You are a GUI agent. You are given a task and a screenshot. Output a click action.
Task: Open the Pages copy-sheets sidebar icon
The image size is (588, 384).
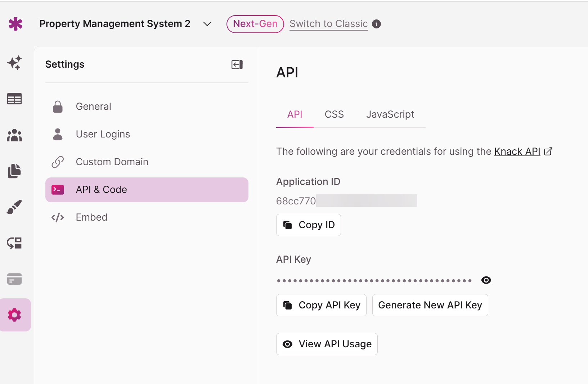point(14,171)
